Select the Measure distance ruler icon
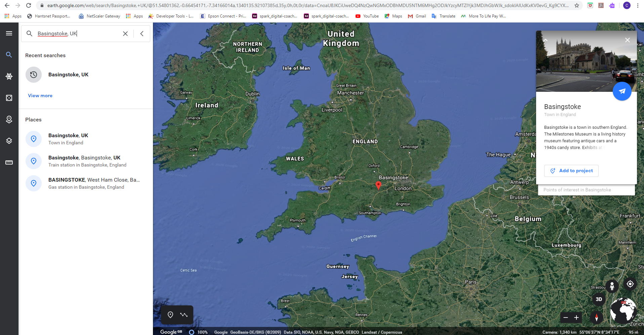644x335 pixels. [9, 162]
